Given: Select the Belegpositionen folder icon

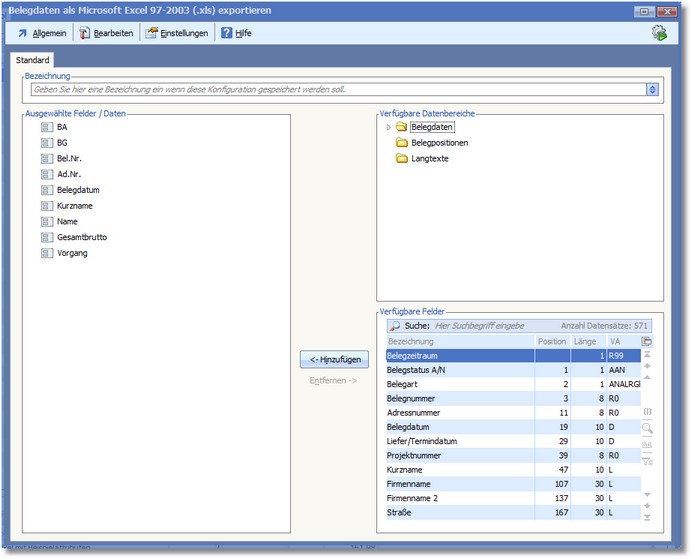Looking at the screenshot, I should coord(402,143).
